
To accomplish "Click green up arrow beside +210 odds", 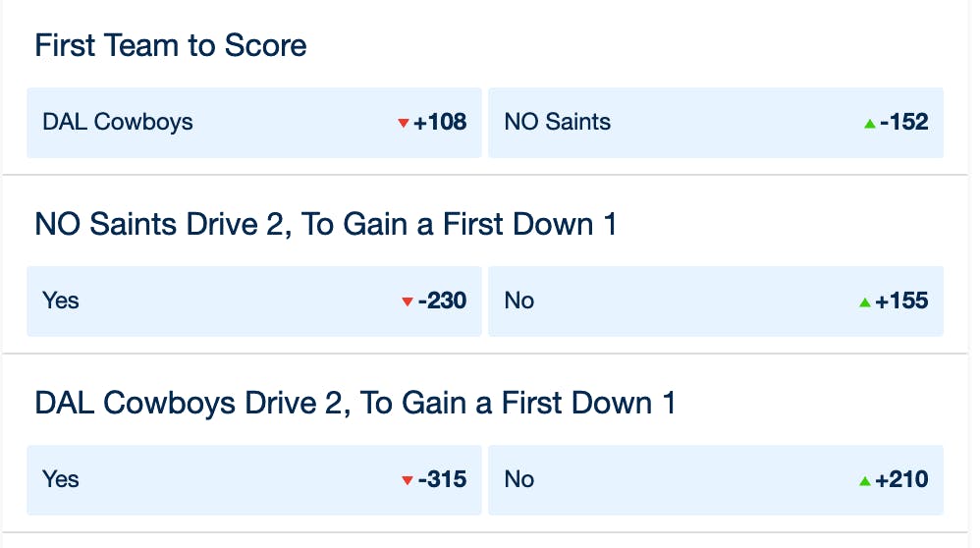I will click(865, 480).
